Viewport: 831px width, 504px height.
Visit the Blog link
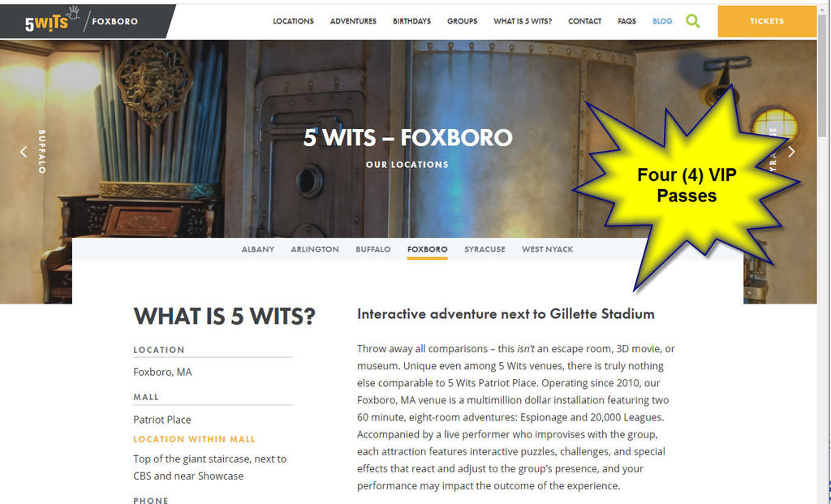[x=662, y=21]
